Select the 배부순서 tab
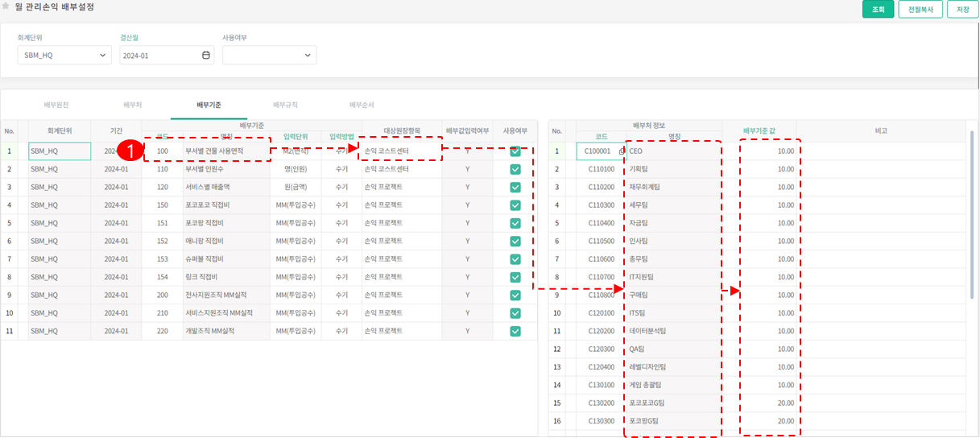Viewport: 980px width, 438px height. pyautogui.click(x=362, y=105)
